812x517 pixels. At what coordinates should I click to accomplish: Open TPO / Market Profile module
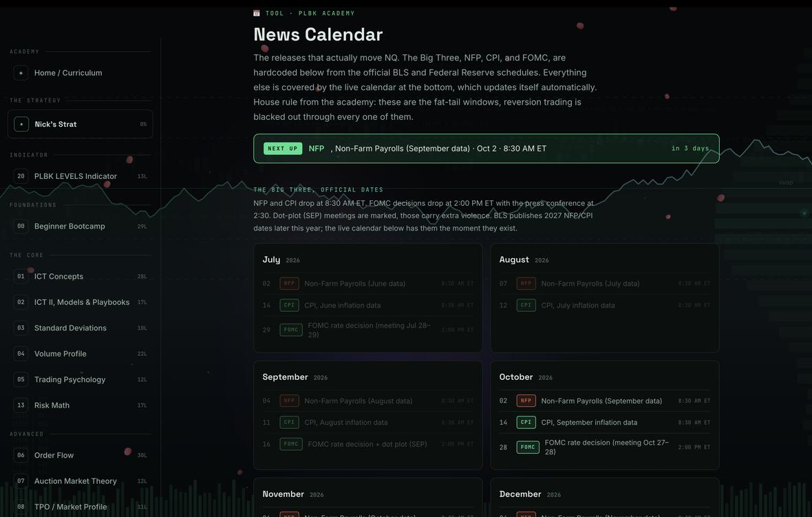click(x=81, y=507)
